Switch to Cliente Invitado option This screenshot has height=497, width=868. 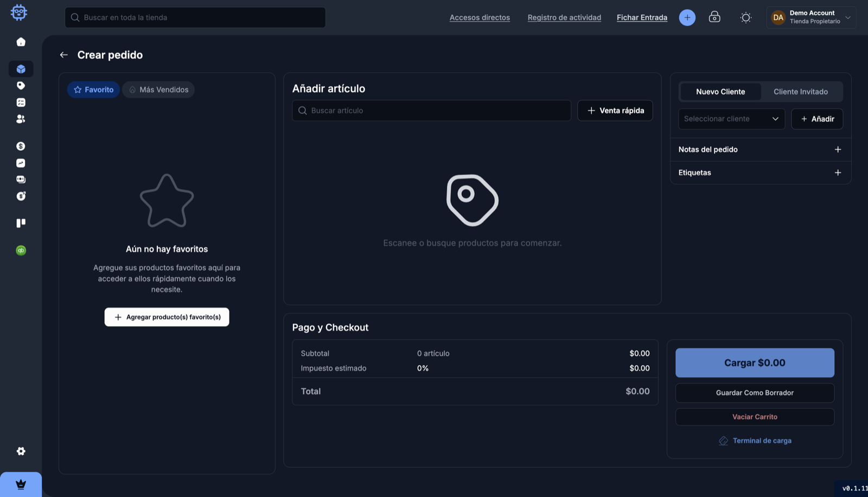point(801,92)
